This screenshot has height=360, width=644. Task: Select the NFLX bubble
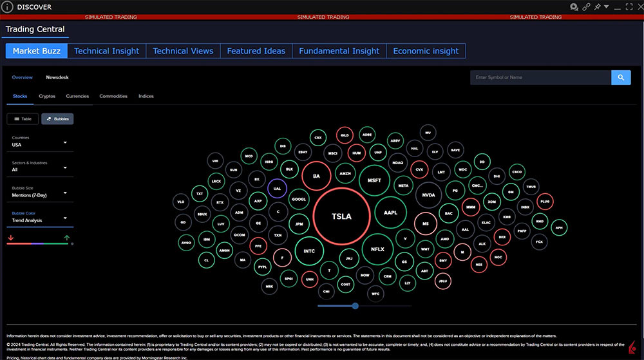tap(377, 249)
